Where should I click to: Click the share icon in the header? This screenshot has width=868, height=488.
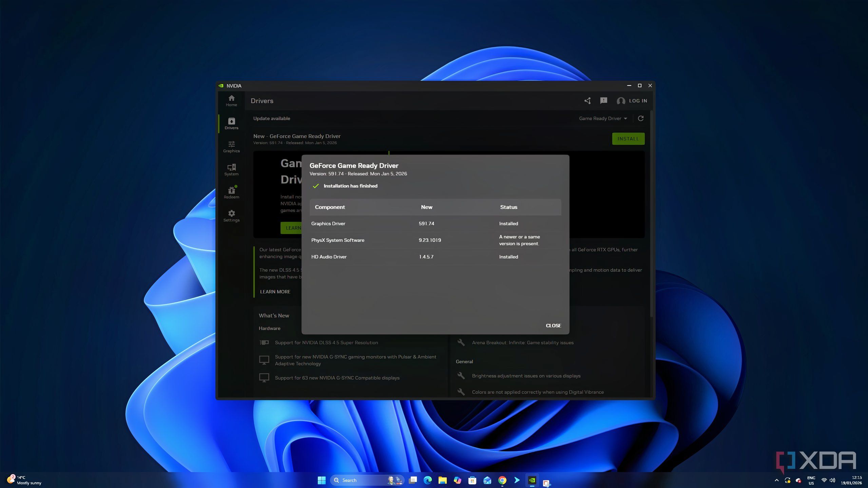point(587,101)
